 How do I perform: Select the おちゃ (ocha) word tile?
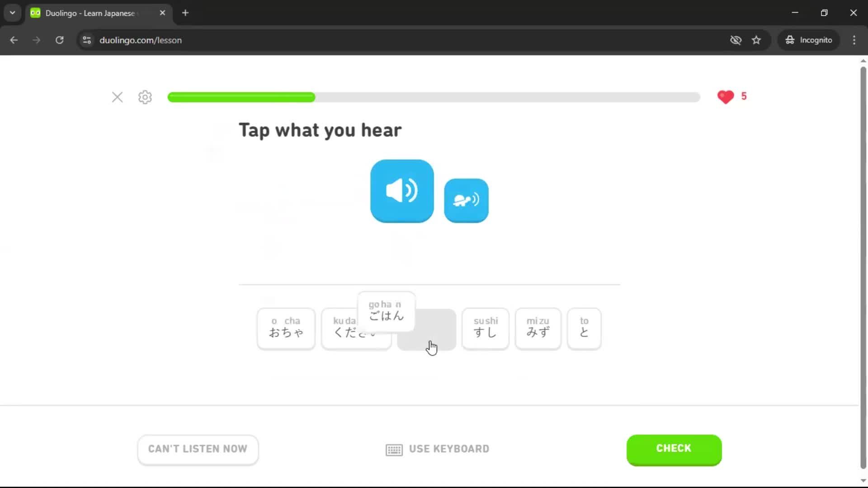coord(286,328)
